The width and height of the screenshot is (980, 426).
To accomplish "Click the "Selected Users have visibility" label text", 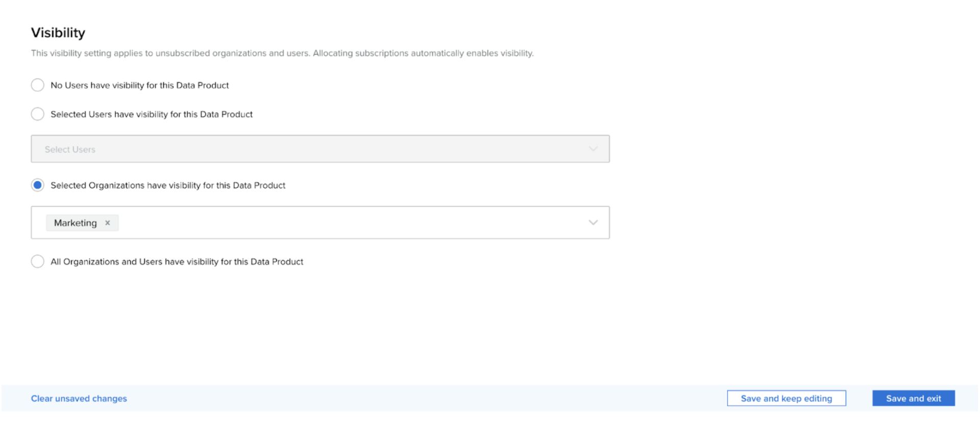I will (x=151, y=114).
